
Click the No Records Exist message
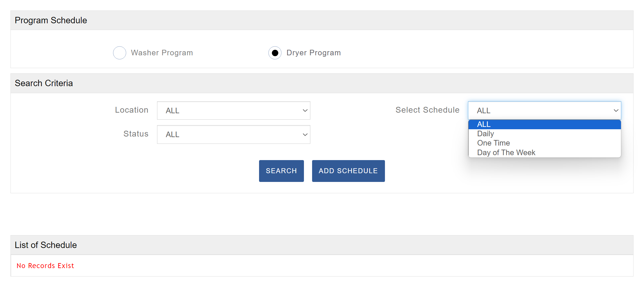pyautogui.click(x=45, y=266)
